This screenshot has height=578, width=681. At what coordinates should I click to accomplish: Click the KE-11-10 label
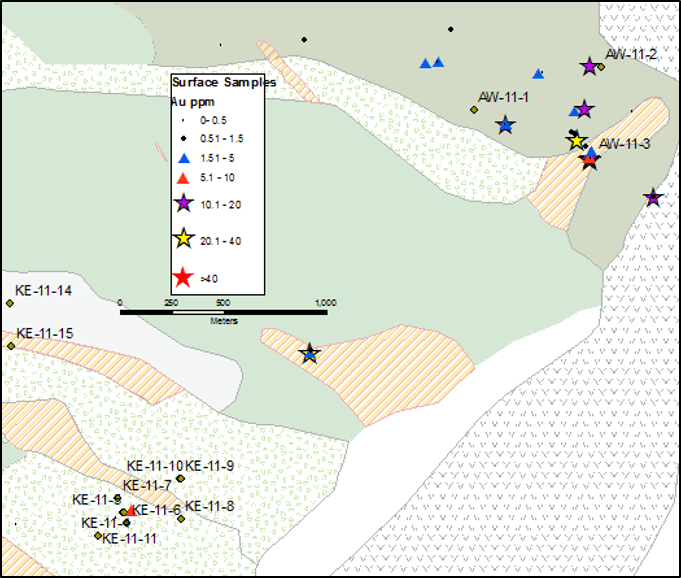(x=155, y=466)
